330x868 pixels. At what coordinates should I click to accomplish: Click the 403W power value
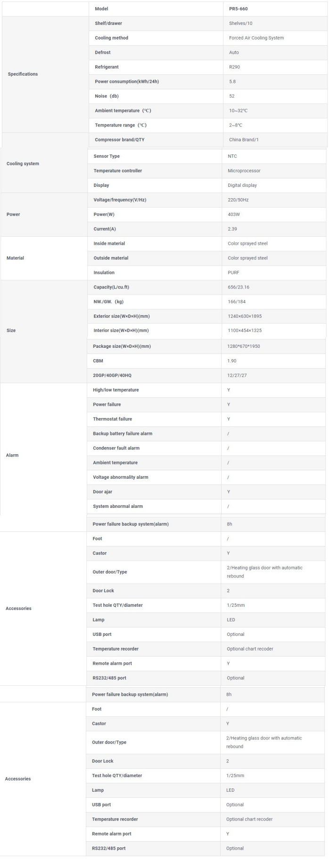click(234, 215)
